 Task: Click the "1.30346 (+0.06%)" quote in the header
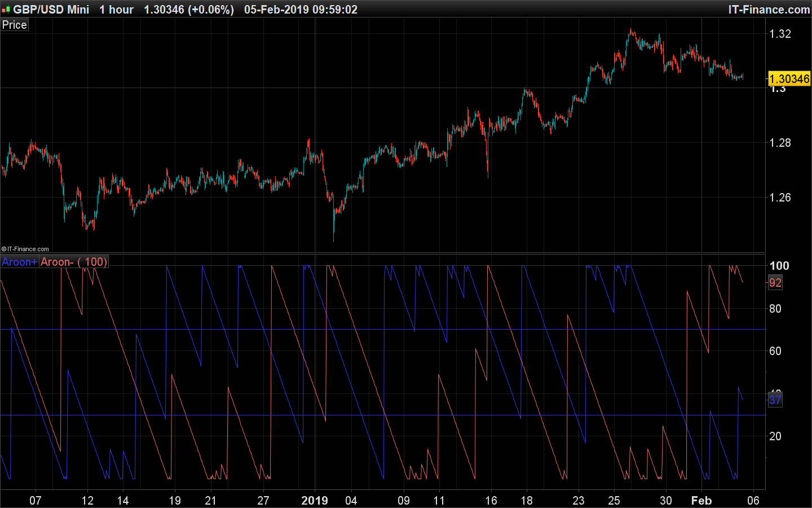pyautogui.click(x=189, y=10)
